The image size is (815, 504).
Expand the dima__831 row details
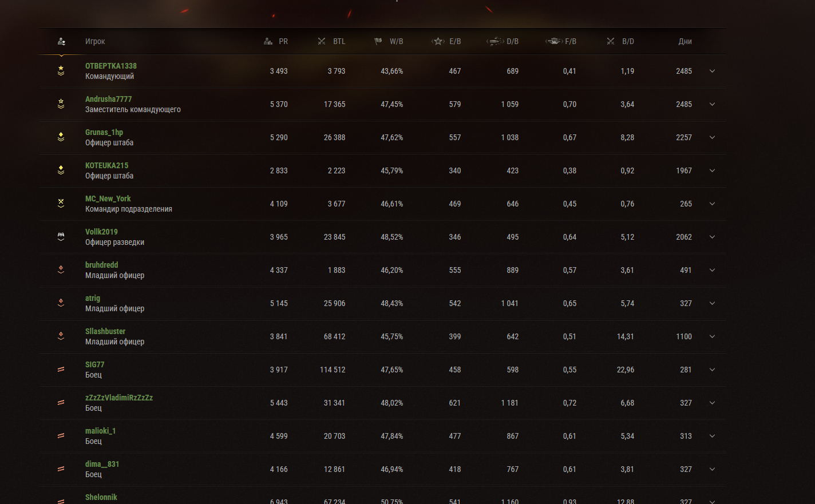click(713, 469)
